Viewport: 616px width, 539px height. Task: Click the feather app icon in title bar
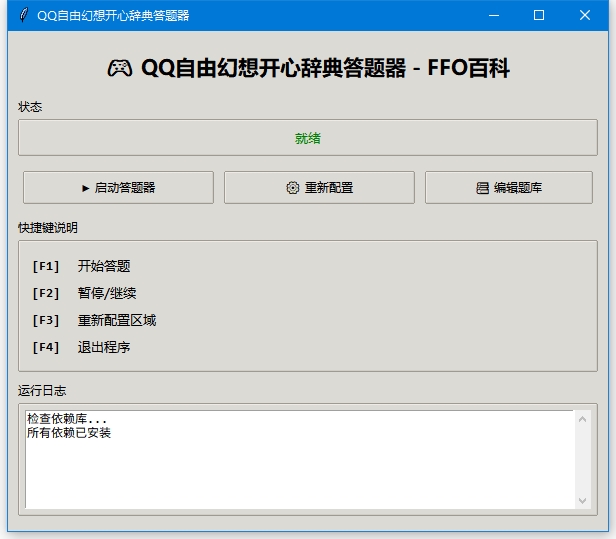pos(24,15)
